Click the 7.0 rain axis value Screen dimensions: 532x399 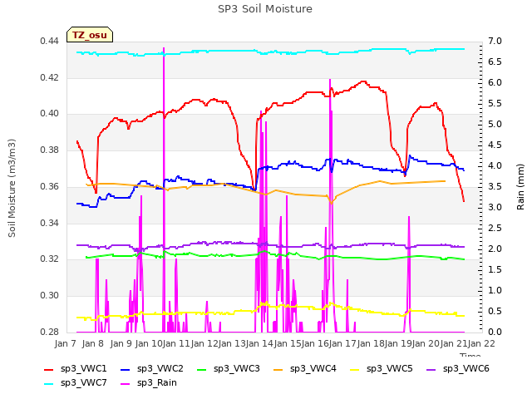[495, 42]
